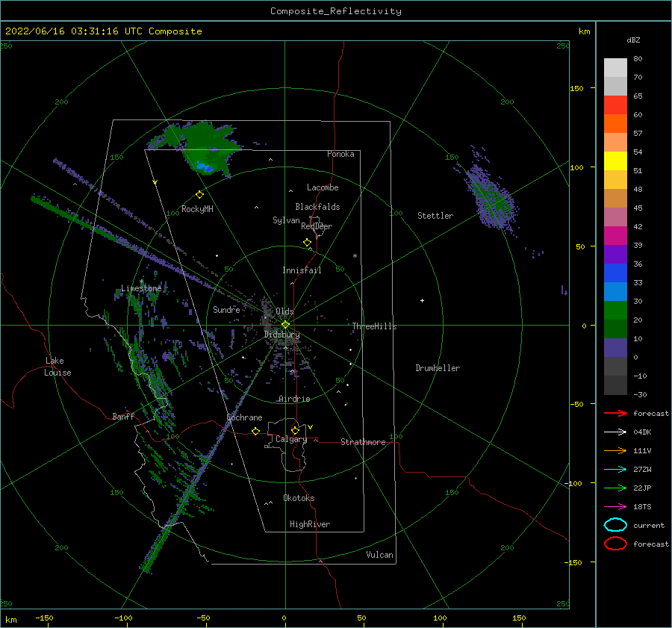Select the cyan 27ZW arrow icon
The height and width of the screenshot is (628, 672).
(615, 470)
